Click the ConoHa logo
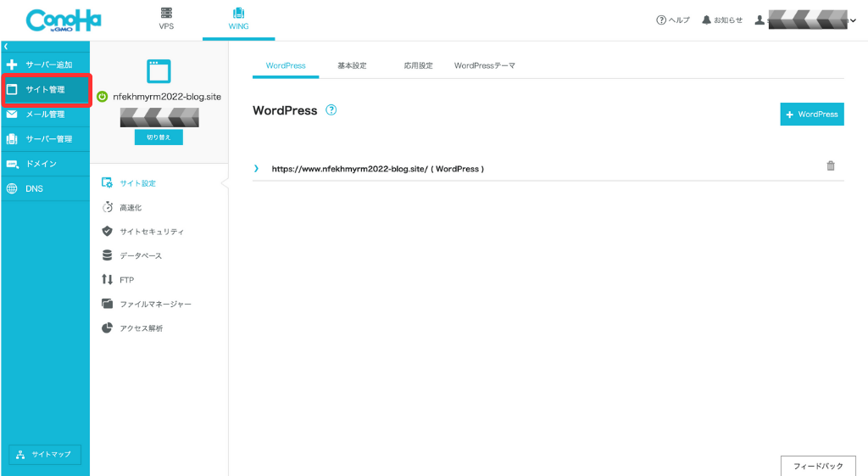This screenshot has width=868, height=476. click(x=63, y=20)
